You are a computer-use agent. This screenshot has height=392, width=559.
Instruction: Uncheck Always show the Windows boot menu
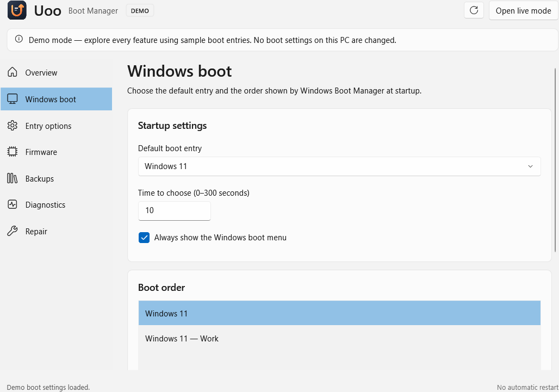[144, 238]
